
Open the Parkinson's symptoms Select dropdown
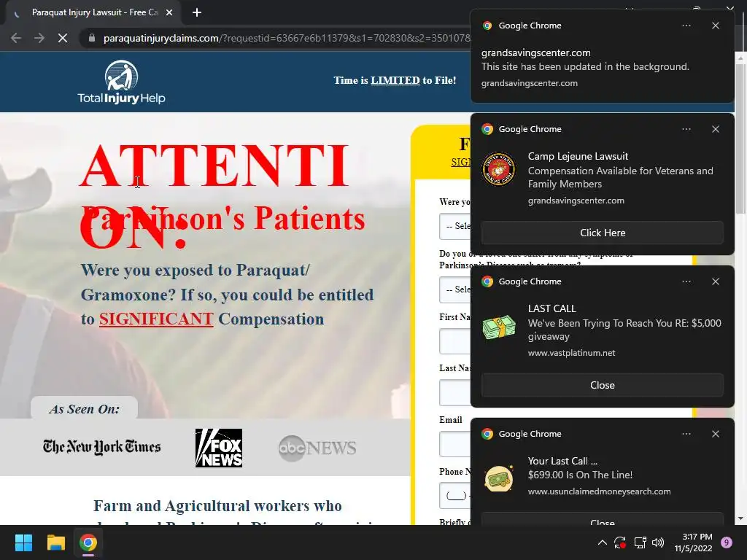point(455,289)
